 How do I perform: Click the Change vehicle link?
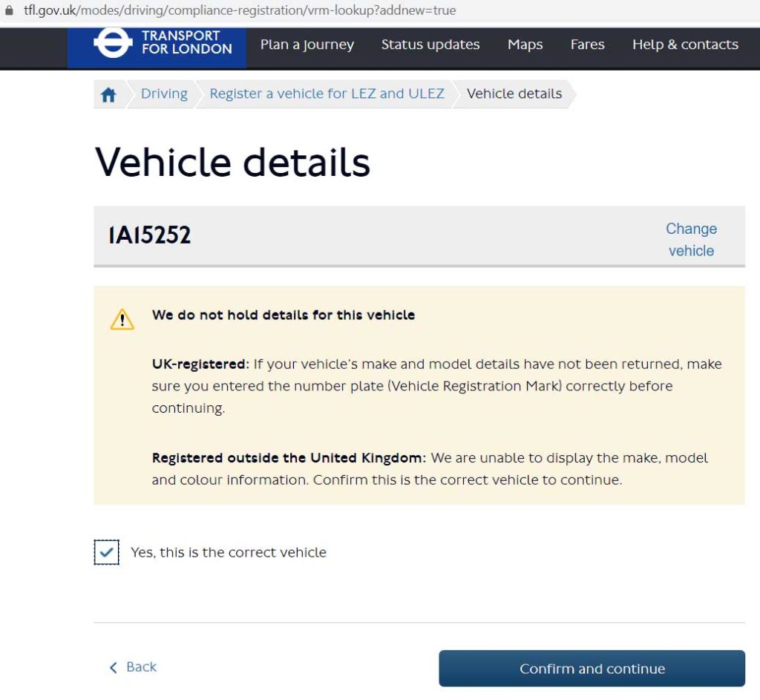pyautogui.click(x=691, y=240)
